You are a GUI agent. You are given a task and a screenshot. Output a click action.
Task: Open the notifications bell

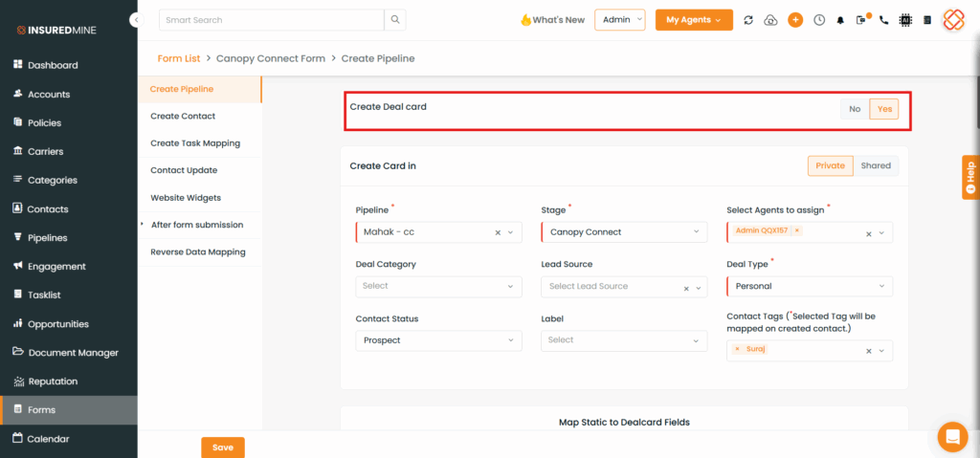coord(840,20)
